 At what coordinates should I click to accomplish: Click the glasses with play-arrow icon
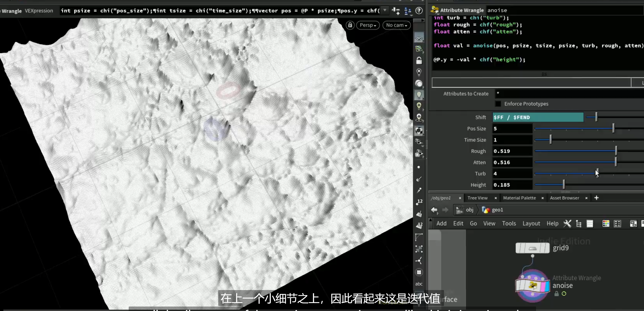pos(419,153)
